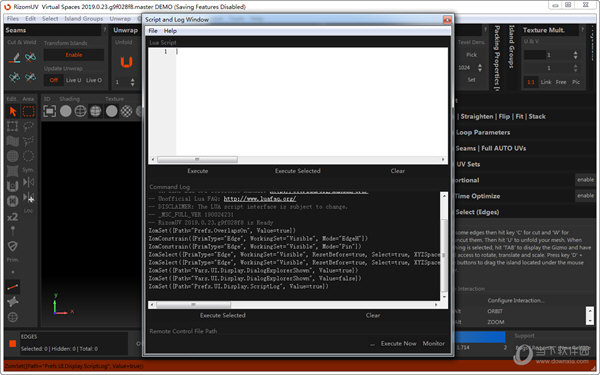
Task: Click the bottom-left Weld tool icon in Cut & Weld
Action: pos(14,78)
